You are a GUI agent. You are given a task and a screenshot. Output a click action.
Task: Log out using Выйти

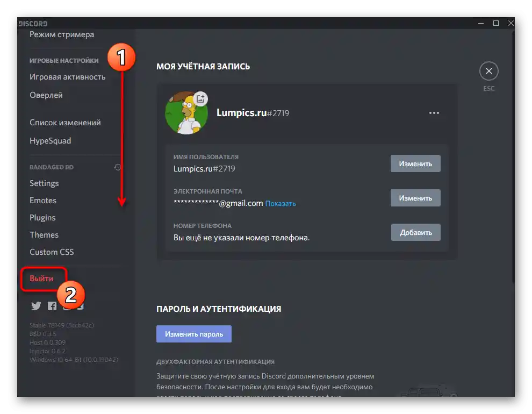point(41,279)
